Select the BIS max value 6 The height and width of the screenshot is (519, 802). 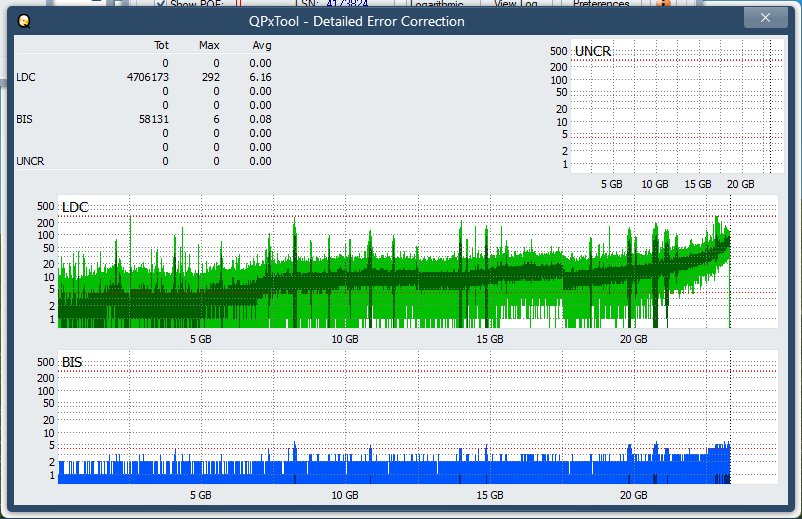[216, 119]
